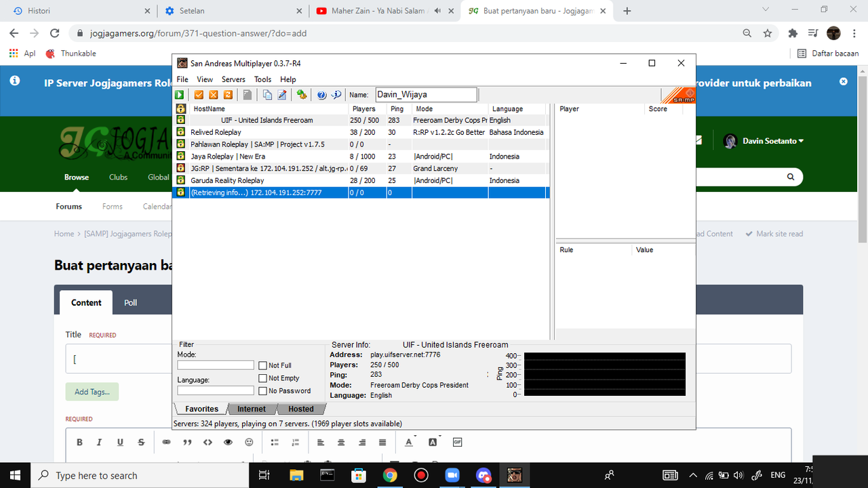
Task: Click the Home breadcrumb link
Action: [x=64, y=234]
